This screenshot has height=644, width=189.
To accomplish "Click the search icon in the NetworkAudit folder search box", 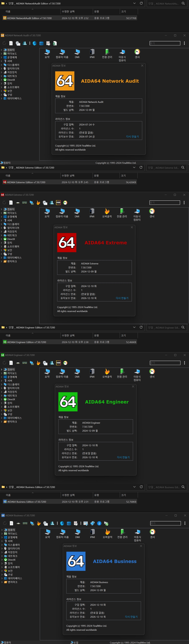I will (x=183, y=3).
